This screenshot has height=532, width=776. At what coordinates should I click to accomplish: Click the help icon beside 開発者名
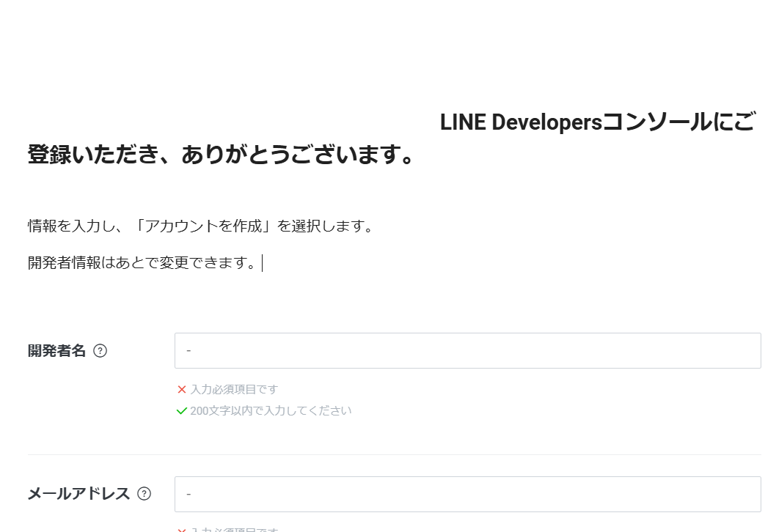100,351
